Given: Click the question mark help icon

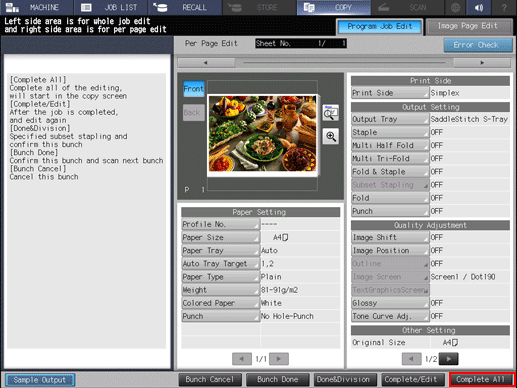Looking at the screenshot, I should (504, 7).
